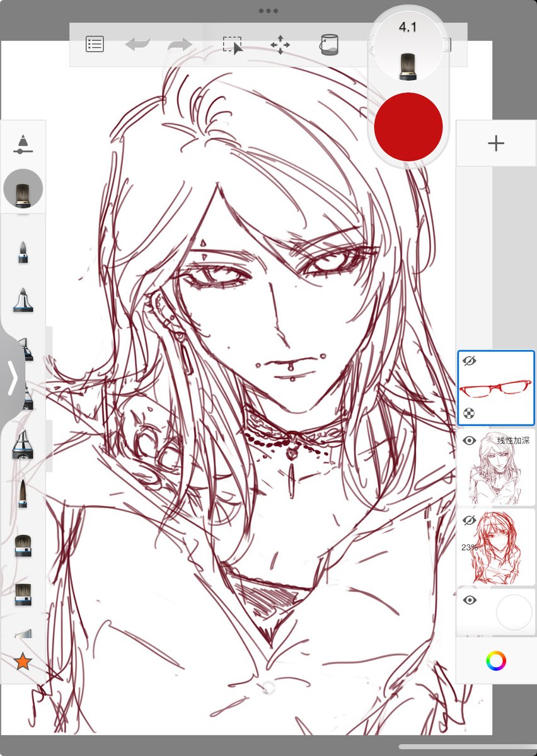
Task: Open the red color puck
Action: click(408, 127)
